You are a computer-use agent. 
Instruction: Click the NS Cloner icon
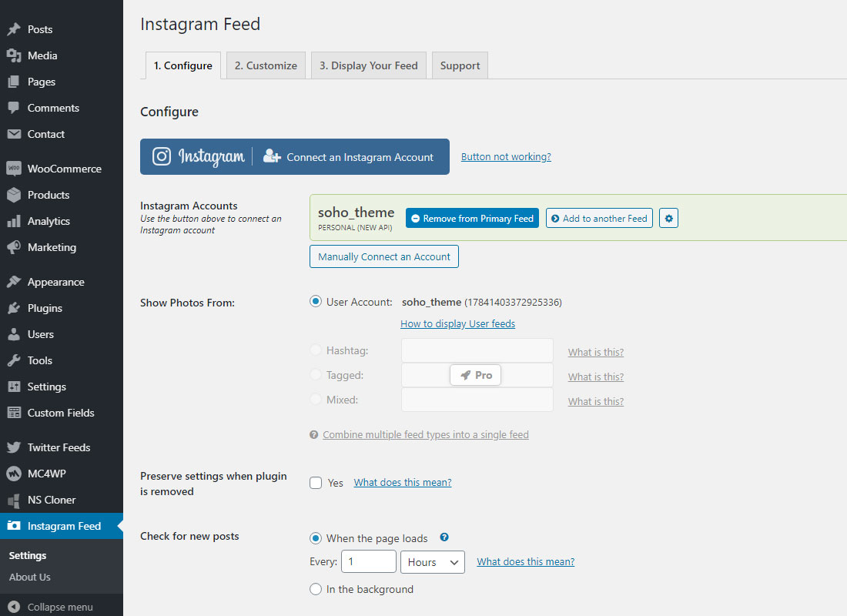pos(14,500)
